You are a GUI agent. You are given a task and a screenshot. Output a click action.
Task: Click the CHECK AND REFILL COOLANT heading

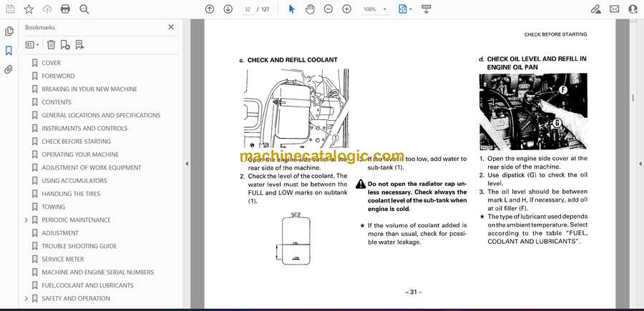[x=293, y=60]
